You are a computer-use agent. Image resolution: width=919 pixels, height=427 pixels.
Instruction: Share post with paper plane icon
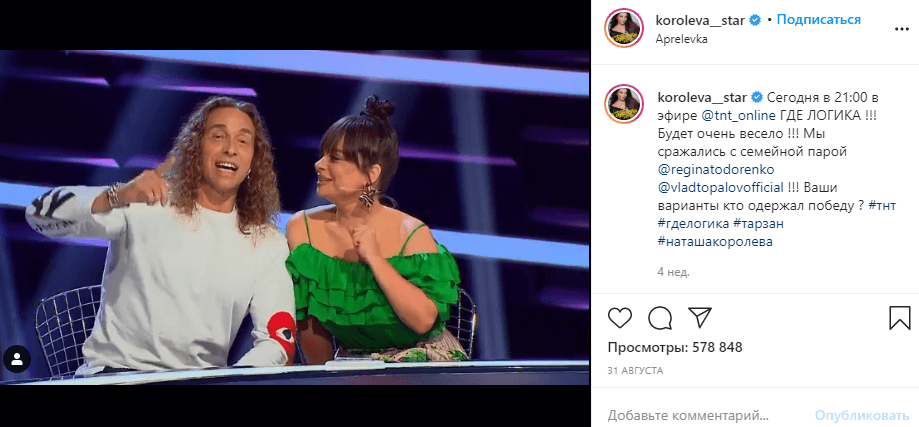(x=699, y=317)
